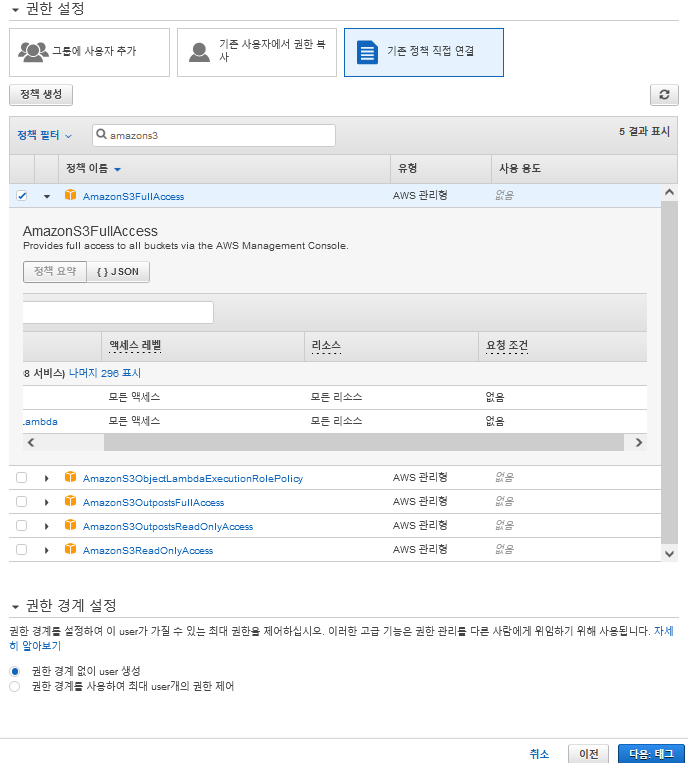
Task: Check the AmazonS3ObjectLambdaExecutionRolePolicy checkbox
Action: tap(21, 477)
